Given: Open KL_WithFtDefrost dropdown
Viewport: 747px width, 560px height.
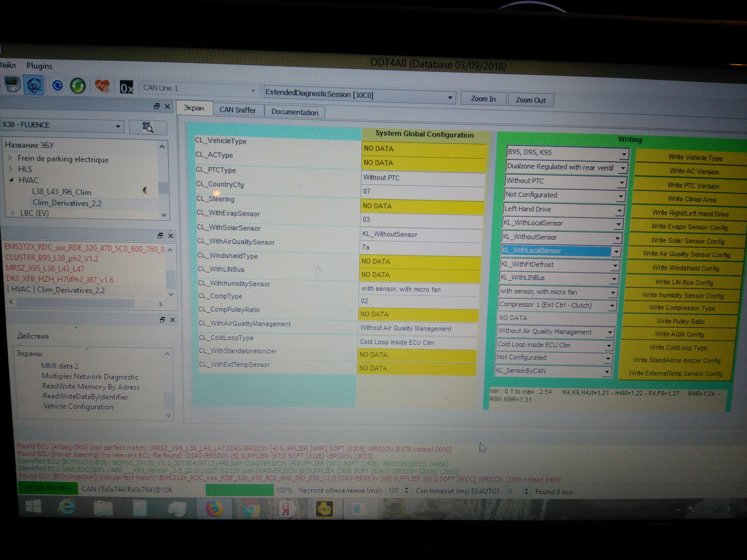Looking at the screenshot, I should coord(559,265).
